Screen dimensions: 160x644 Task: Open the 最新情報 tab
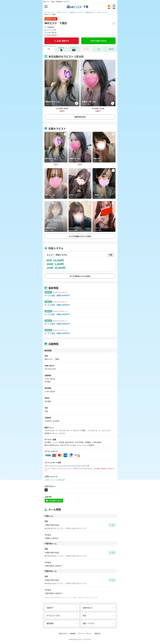click(111, 49)
